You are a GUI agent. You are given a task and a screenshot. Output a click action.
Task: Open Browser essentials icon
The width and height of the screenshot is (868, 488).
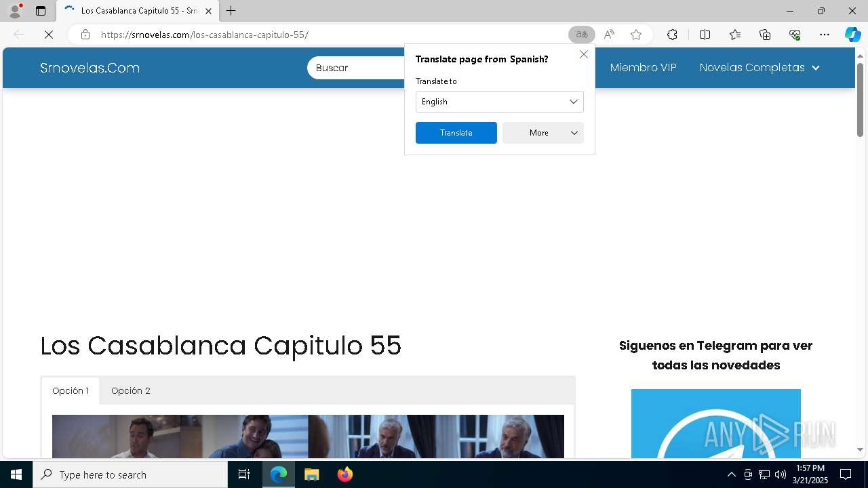[x=795, y=35]
